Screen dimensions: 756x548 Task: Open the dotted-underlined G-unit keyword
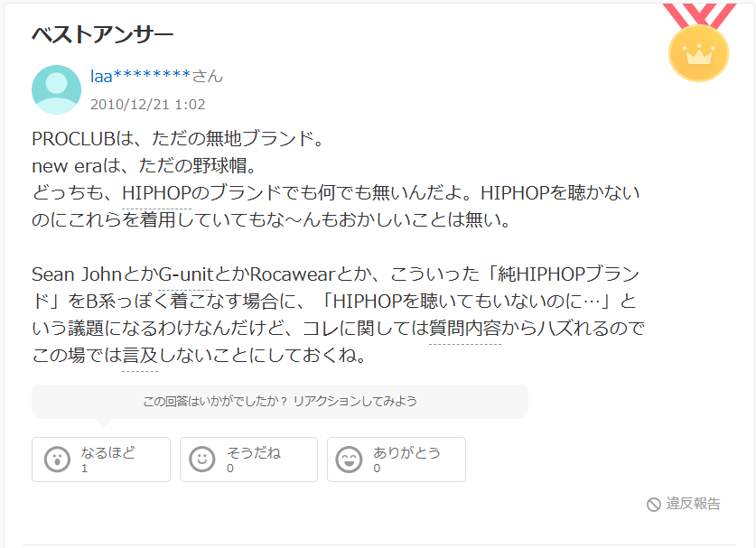click(186, 274)
